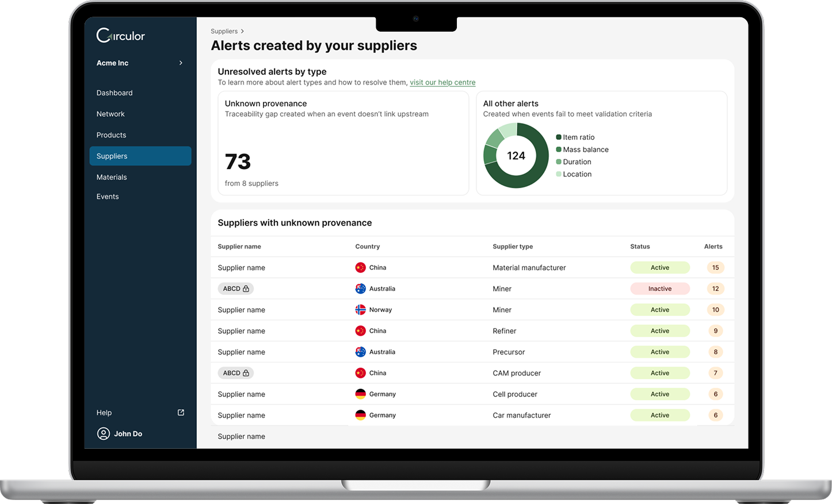Click Germany flag in Cell producer row
This screenshot has height=504, width=832.
361,394
